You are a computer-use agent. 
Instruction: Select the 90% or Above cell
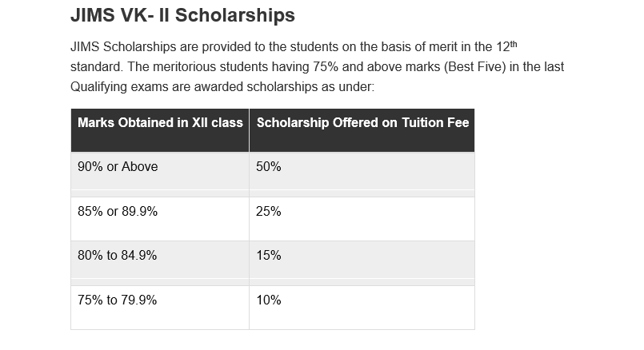[x=118, y=167]
